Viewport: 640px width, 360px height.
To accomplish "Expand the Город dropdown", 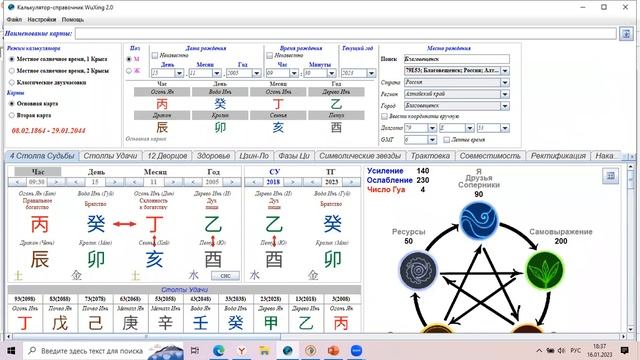I will click(x=505, y=106).
